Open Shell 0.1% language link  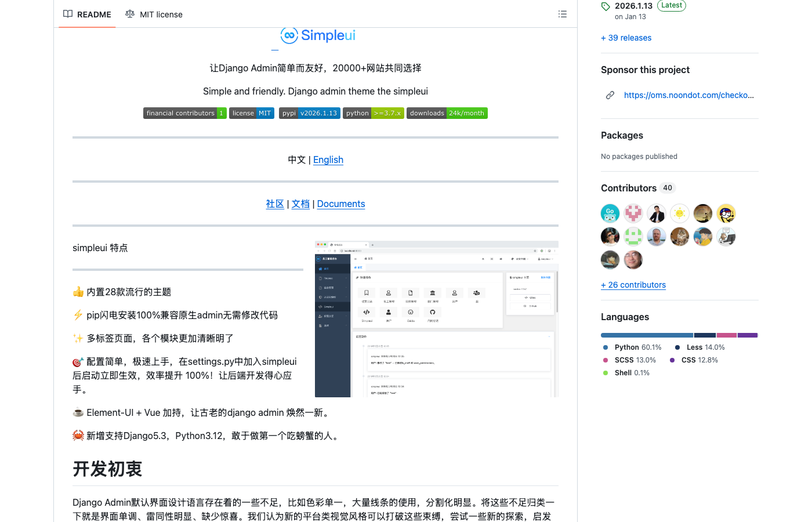(626, 373)
